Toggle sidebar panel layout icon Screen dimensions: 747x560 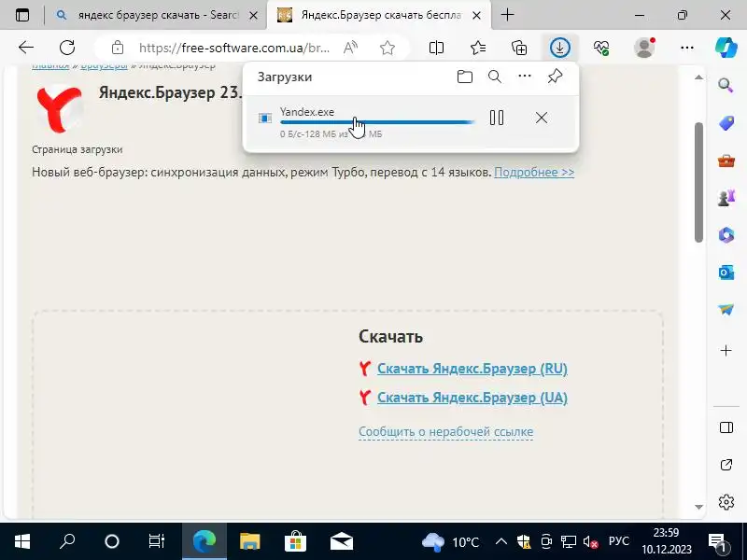point(726,427)
